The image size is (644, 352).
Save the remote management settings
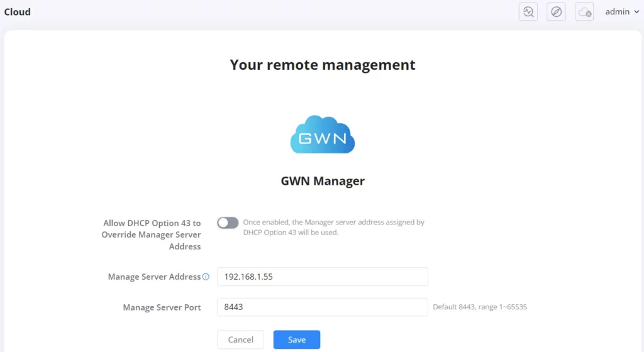(297, 339)
